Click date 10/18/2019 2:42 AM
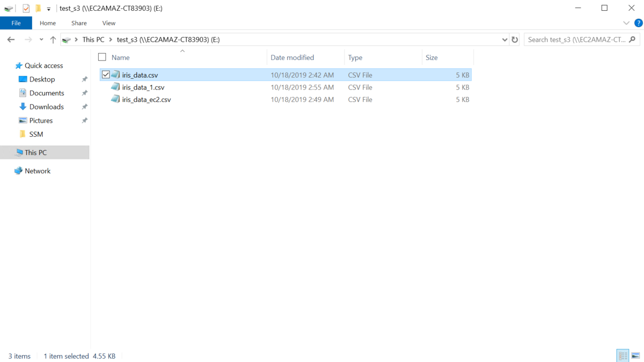 pyautogui.click(x=302, y=75)
